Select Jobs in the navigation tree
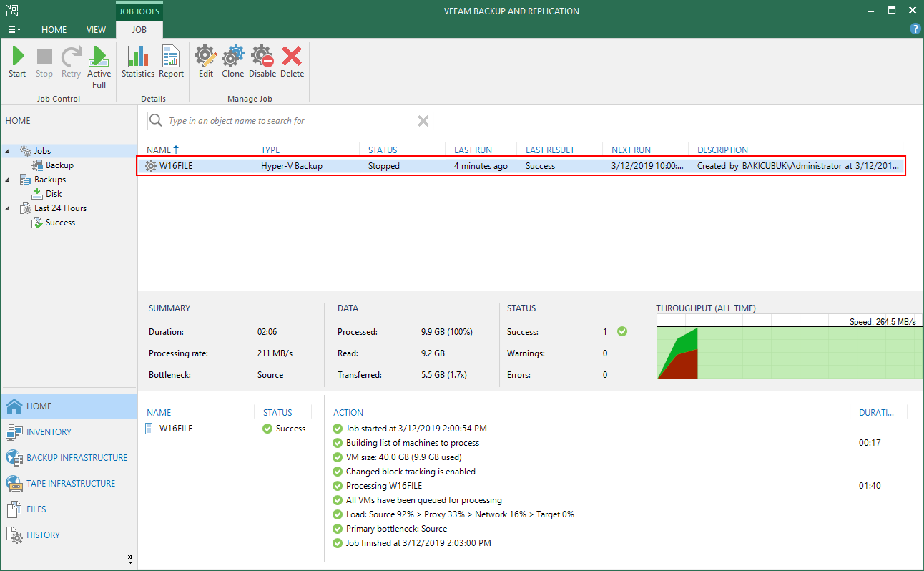This screenshot has width=924, height=571. [42, 151]
